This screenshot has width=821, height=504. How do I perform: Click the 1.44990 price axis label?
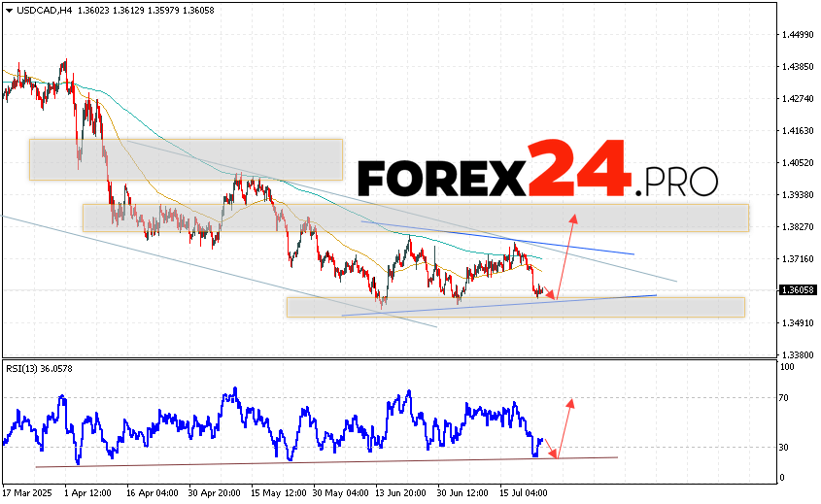797,35
